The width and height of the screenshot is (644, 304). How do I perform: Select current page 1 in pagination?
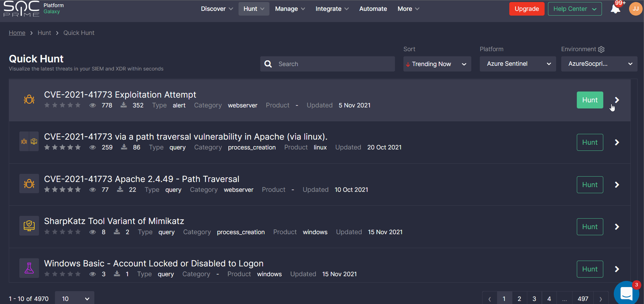(x=504, y=299)
